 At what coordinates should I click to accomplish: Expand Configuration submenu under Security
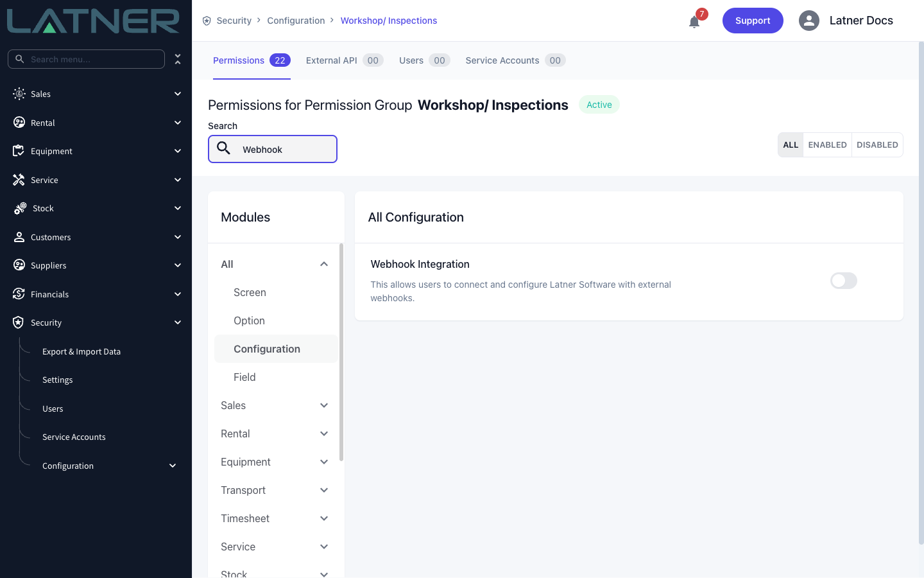(x=173, y=466)
